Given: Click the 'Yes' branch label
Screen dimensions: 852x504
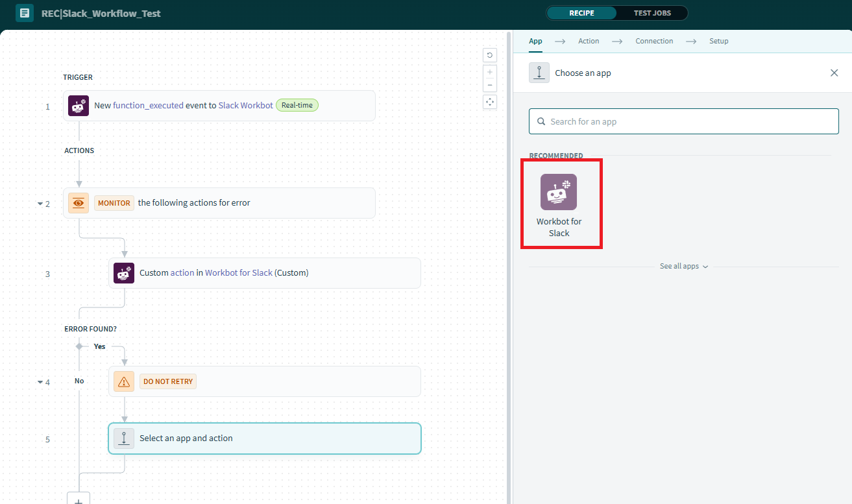Looking at the screenshot, I should click(99, 346).
